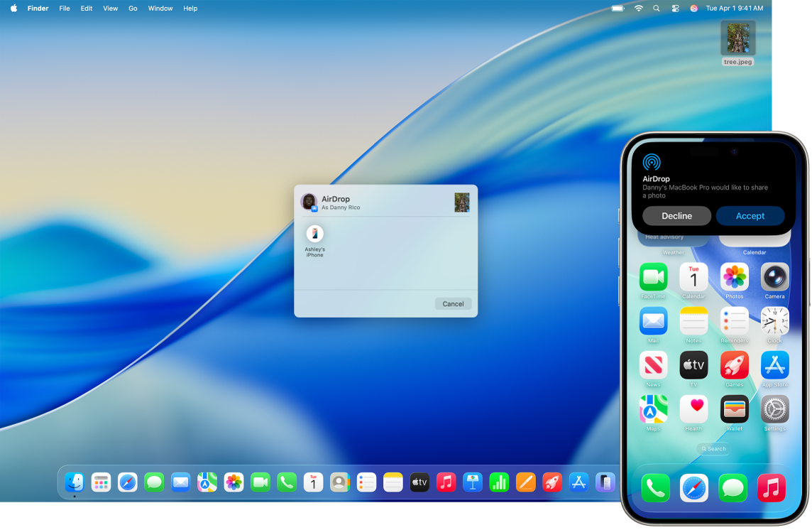Open Wallet on the iPhone home screen
The width and height of the screenshot is (812, 530).
pyautogui.click(x=734, y=410)
